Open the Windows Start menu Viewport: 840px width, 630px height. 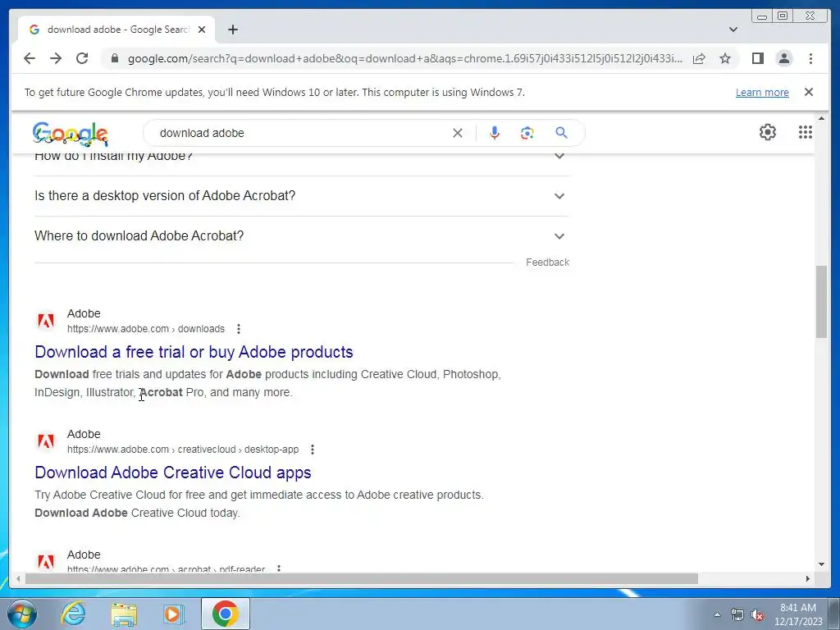click(x=22, y=614)
